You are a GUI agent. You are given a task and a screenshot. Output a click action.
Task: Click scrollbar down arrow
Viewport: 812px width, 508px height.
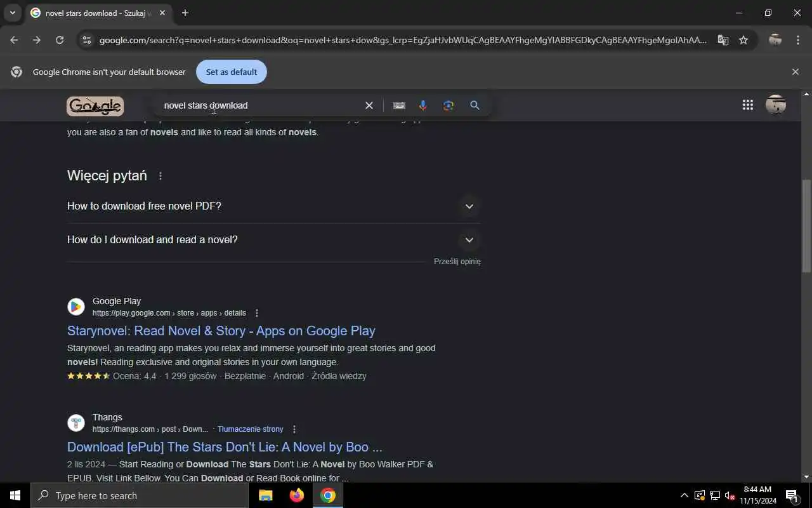[x=806, y=477]
